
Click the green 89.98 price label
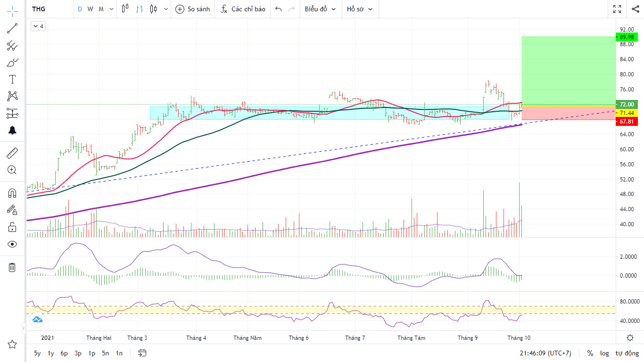(629, 37)
